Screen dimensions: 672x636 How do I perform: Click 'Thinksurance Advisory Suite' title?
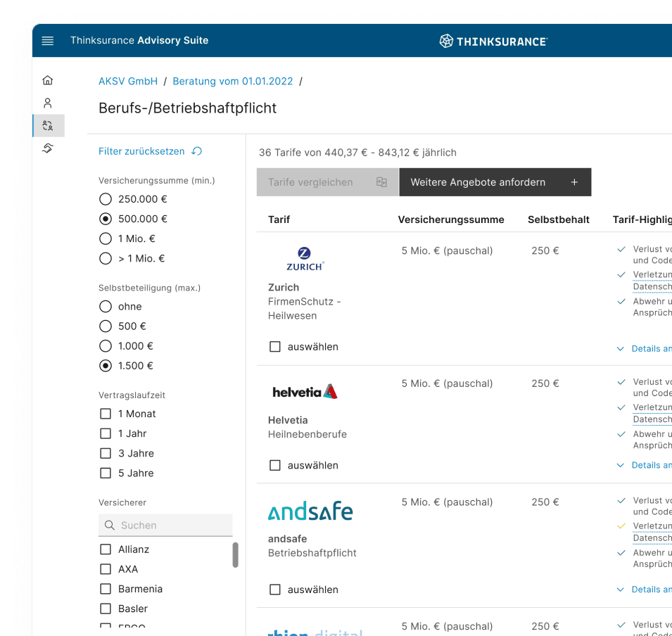point(139,40)
